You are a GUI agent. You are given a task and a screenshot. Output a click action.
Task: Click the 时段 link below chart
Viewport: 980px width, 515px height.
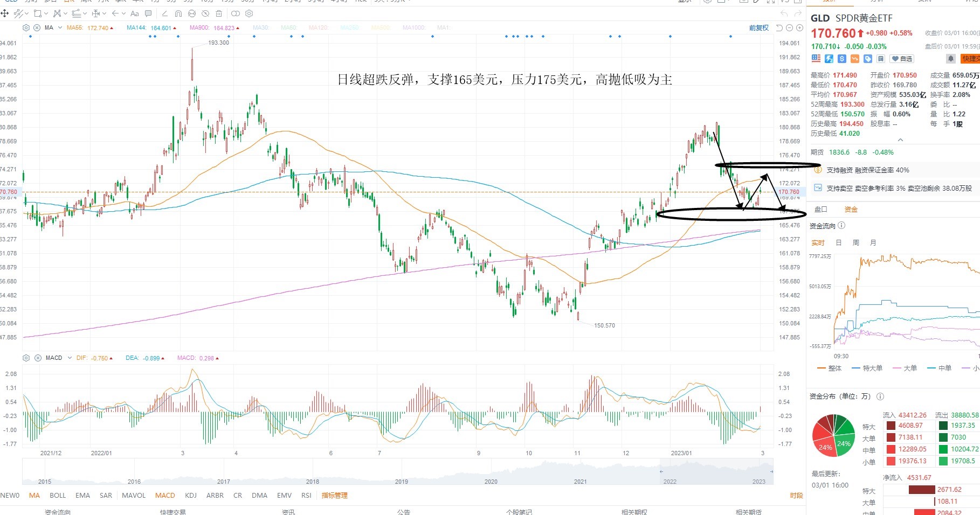(x=796, y=495)
